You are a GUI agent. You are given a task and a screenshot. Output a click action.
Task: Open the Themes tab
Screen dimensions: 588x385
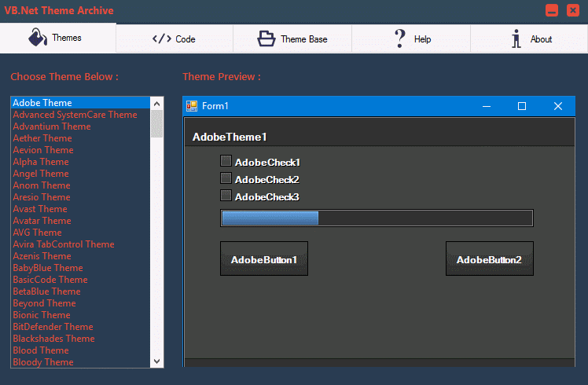[58, 38]
